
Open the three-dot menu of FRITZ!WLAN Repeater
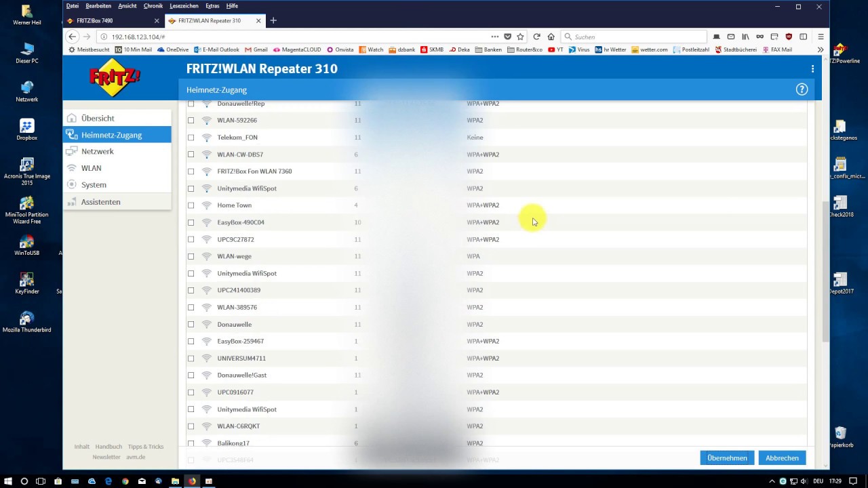[812, 68]
